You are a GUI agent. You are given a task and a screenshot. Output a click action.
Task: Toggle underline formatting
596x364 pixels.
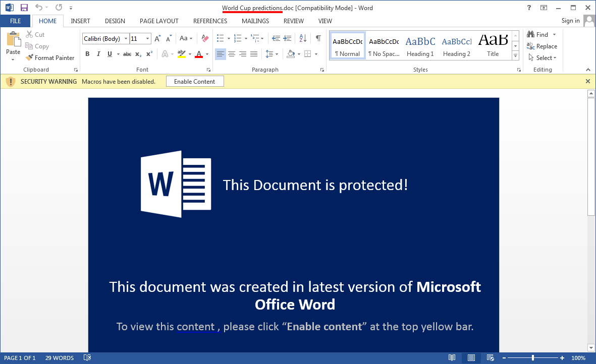pos(110,54)
